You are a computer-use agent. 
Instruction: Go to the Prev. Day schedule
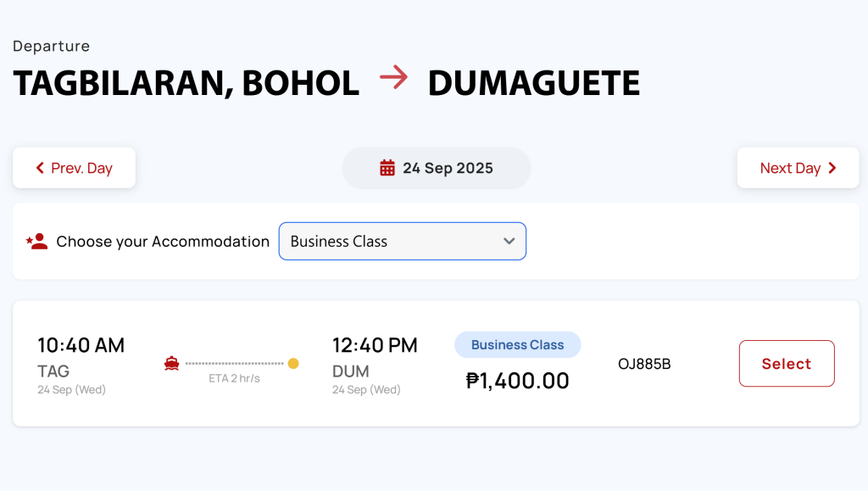click(75, 168)
